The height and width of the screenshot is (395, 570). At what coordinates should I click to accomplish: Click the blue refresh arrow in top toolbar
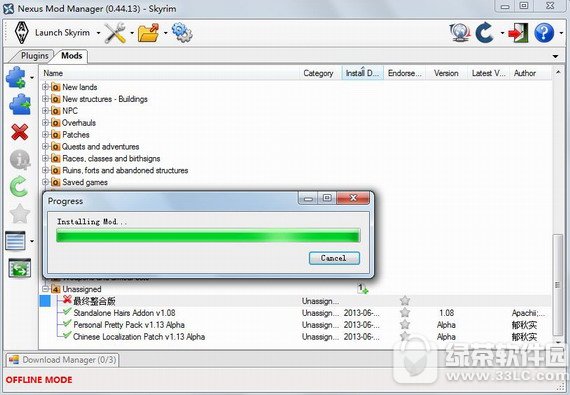485,33
